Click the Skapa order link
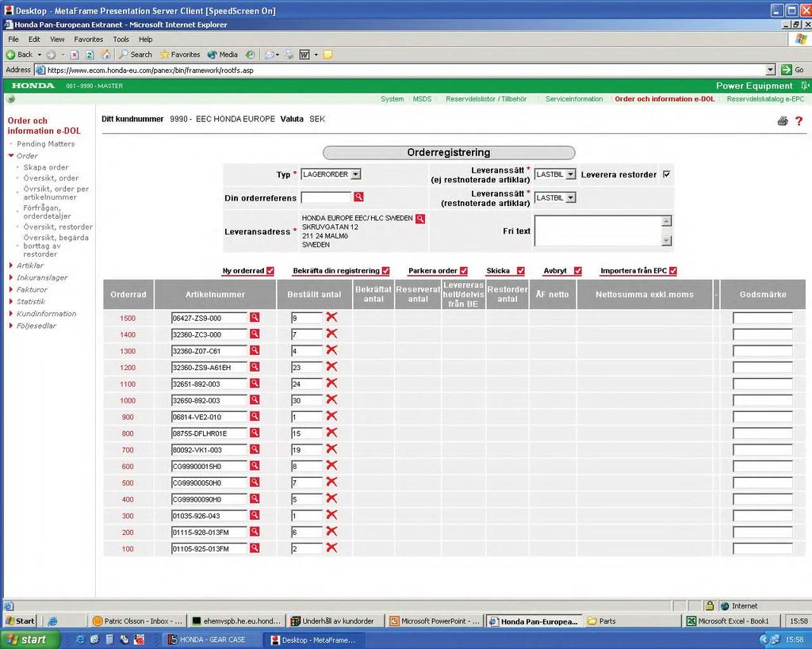Screen dimensions: 812x649 pos(45,167)
